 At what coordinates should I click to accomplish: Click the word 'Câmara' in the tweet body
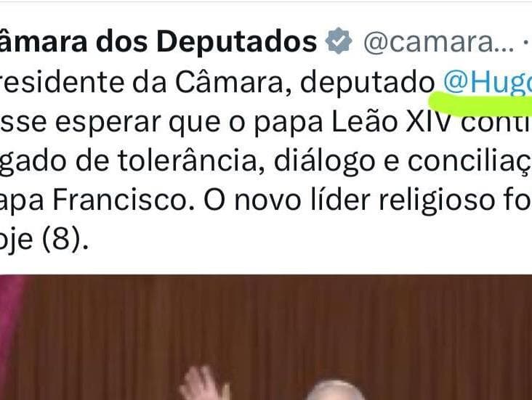pos(229,82)
